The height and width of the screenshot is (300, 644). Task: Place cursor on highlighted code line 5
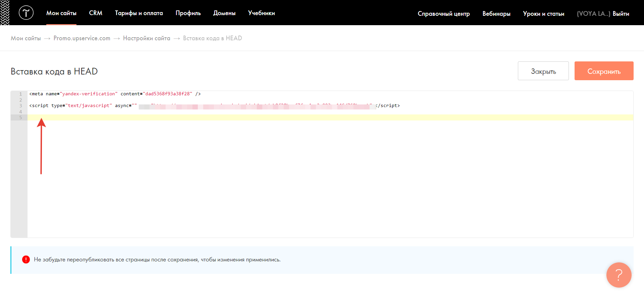[330, 117]
